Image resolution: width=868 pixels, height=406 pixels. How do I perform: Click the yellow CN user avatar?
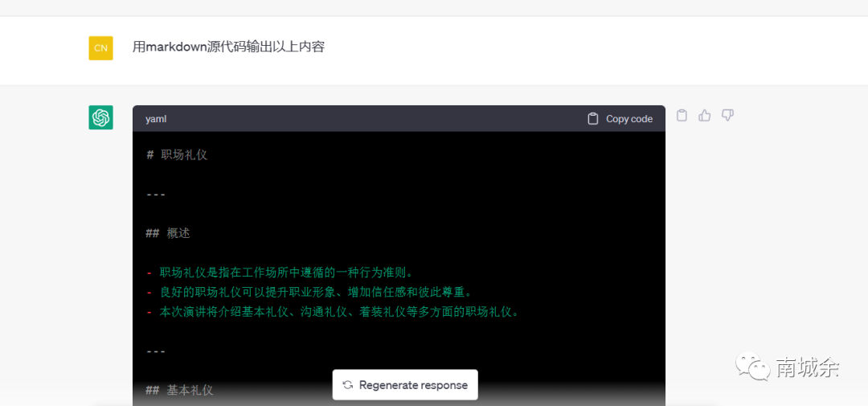tap(100, 47)
